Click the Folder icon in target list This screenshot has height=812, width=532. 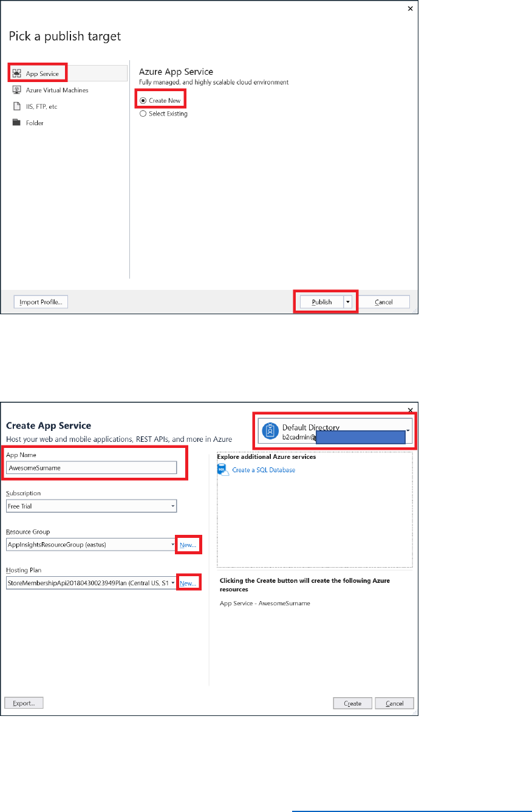[17, 123]
